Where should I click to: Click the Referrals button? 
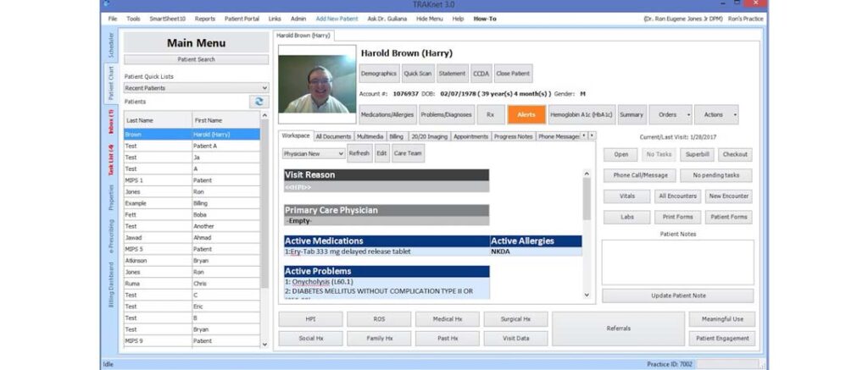tap(618, 329)
